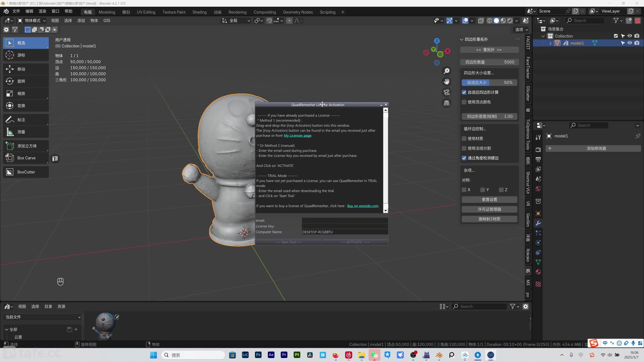This screenshot has width=644, height=362.
Task: Select the Rotate (旋转) tool
Action: point(26,81)
